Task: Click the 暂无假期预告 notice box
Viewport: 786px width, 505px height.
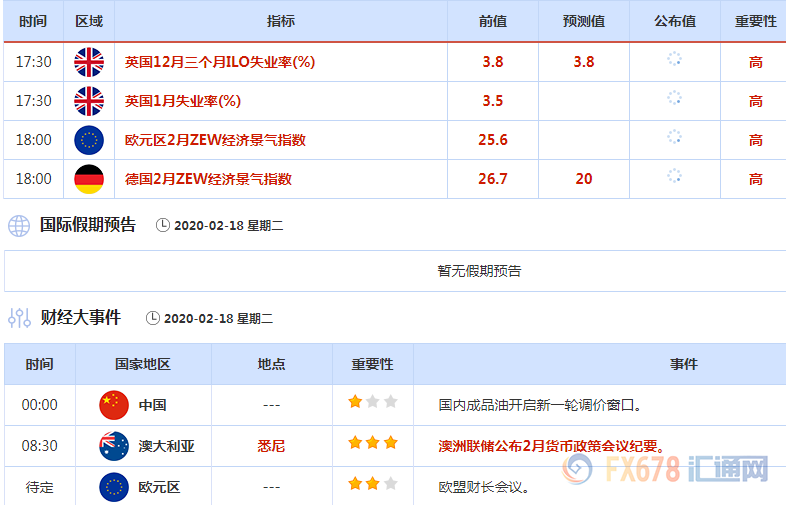Action: pyautogui.click(x=479, y=271)
